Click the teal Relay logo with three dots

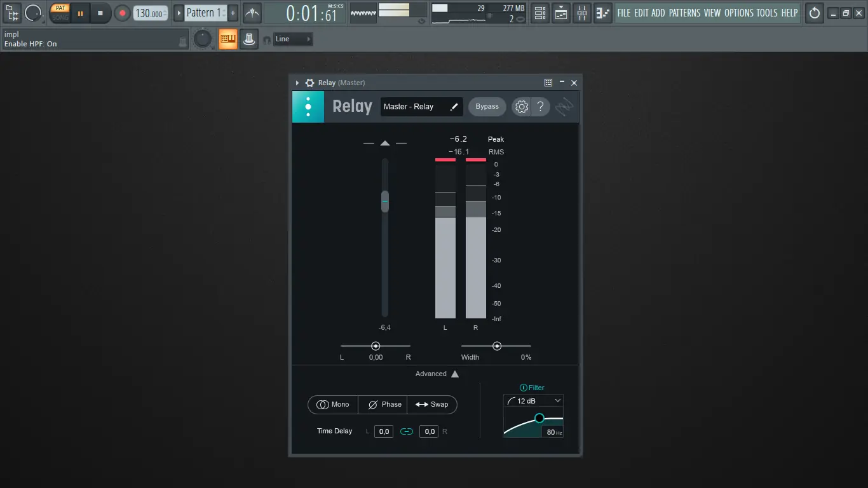[x=308, y=107]
